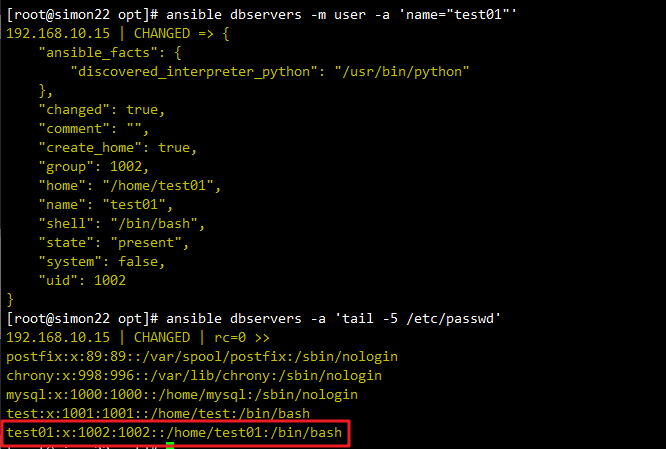Screen dimensions: 666x449
Task: Click the "state": "present" line
Action: tap(113, 242)
